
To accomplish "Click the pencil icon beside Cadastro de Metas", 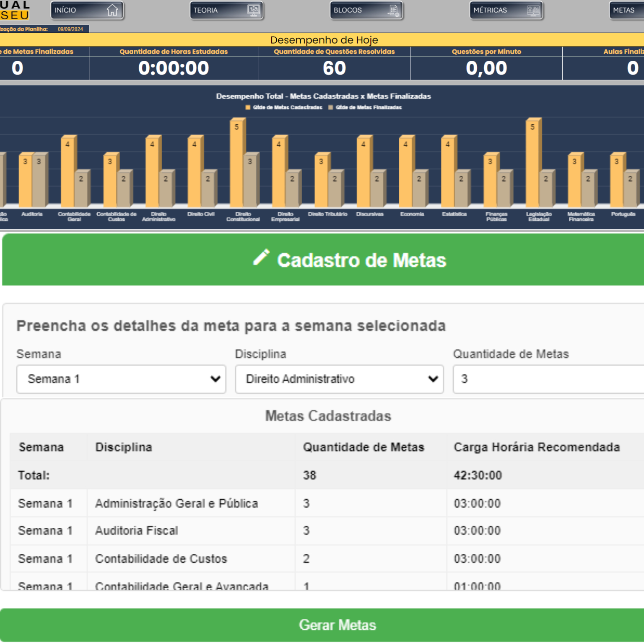I will [x=261, y=257].
